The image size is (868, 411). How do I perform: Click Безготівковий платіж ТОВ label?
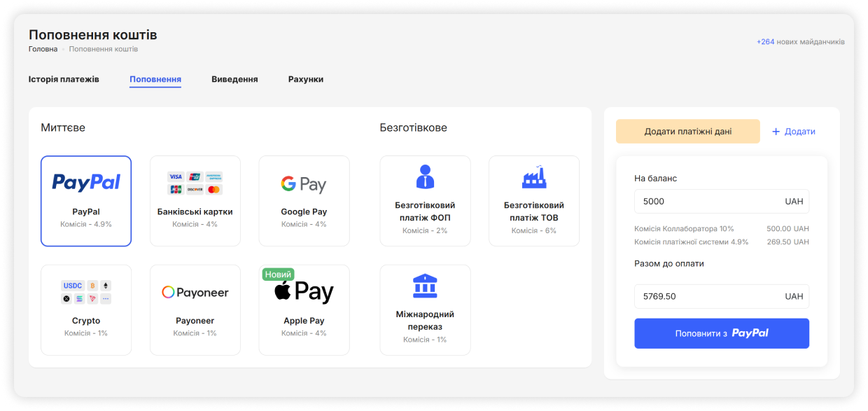click(x=534, y=211)
